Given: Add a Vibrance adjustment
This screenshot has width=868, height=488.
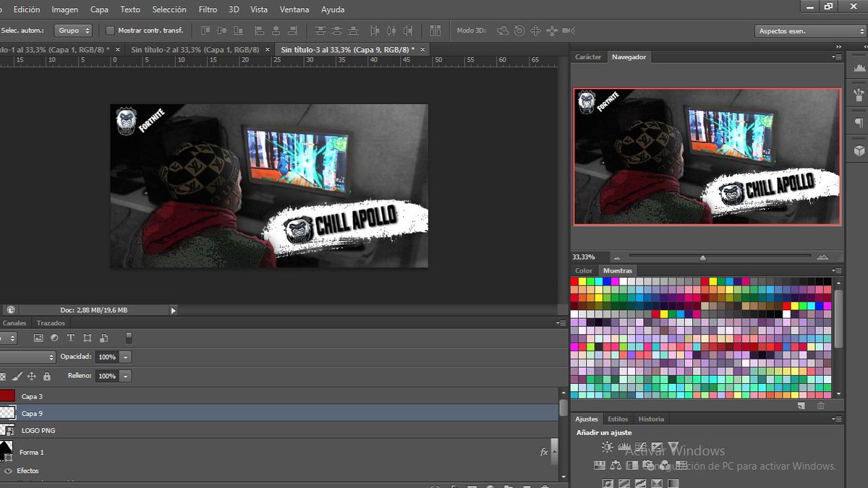Looking at the screenshot, I should click(x=673, y=448).
